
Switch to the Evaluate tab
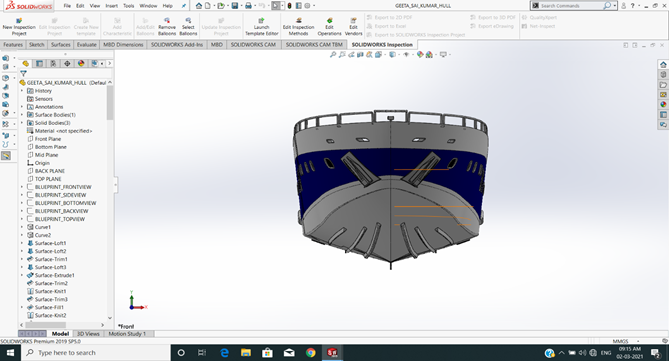(x=87, y=44)
